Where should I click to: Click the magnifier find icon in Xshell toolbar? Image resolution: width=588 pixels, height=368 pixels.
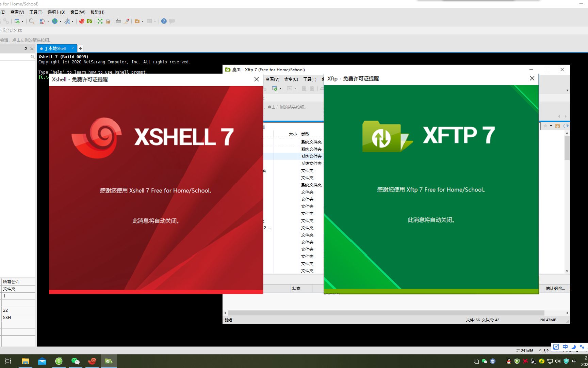click(32, 21)
